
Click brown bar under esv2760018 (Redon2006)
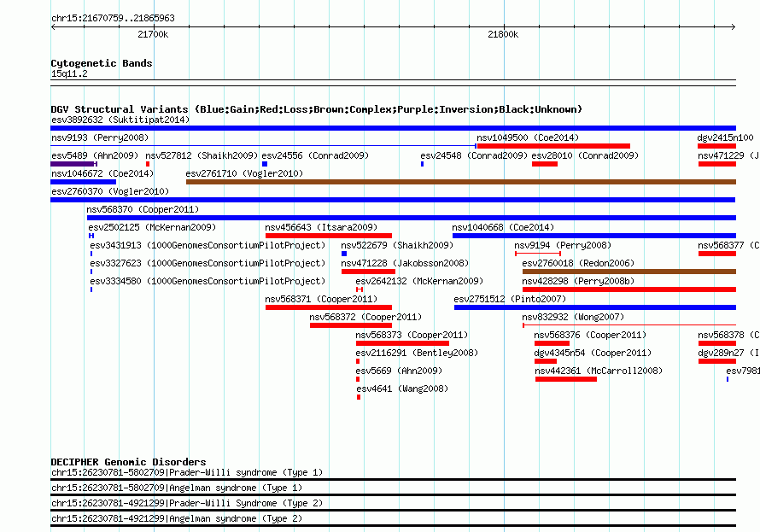[629, 272]
